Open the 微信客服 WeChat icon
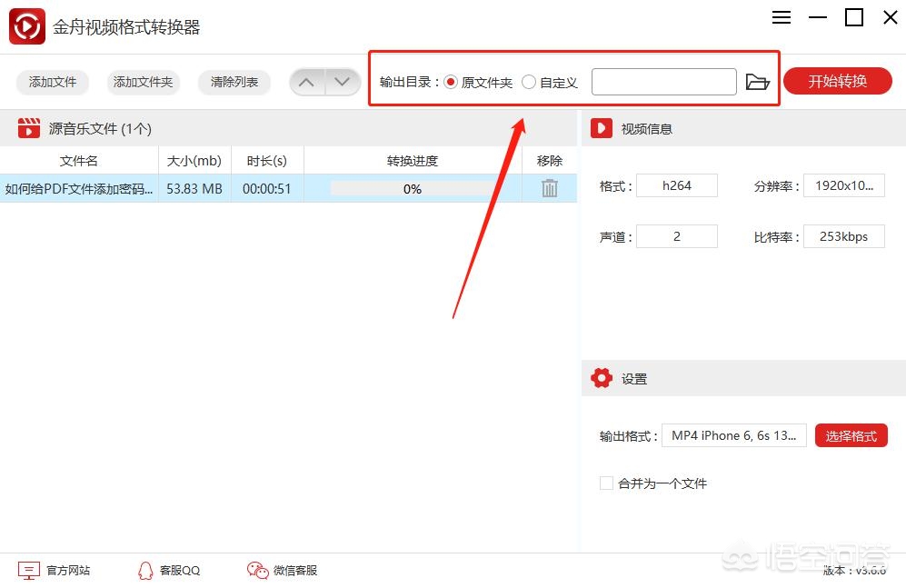 (258, 570)
